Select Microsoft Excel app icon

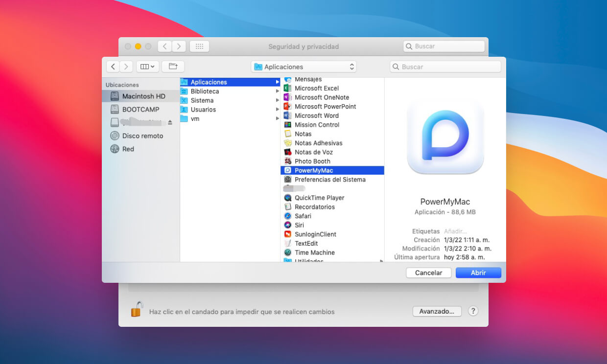click(288, 88)
